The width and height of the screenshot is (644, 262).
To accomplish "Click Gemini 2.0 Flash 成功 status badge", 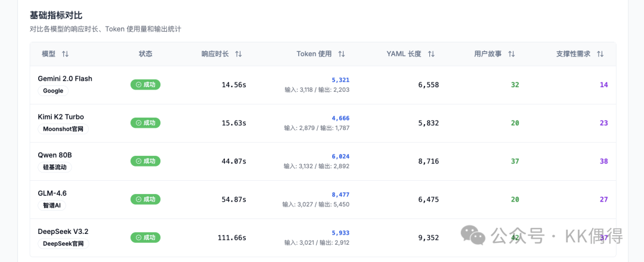I will (145, 85).
